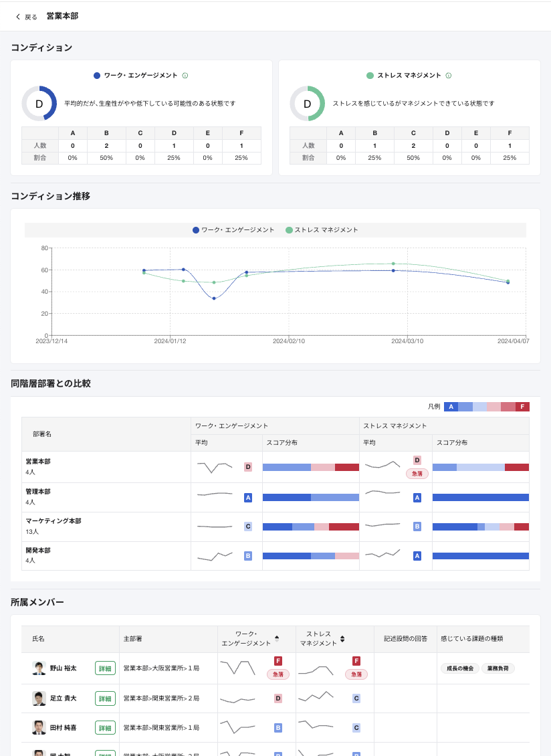Select the 業務負荷 tag
This screenshot has width=551, height=756.
pyautogui.click(x=498, y=668)
